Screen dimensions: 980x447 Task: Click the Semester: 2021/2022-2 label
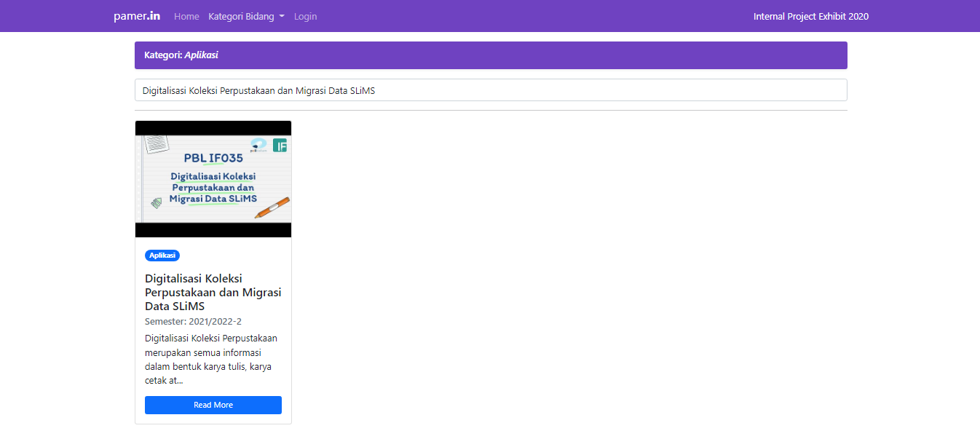193,321
